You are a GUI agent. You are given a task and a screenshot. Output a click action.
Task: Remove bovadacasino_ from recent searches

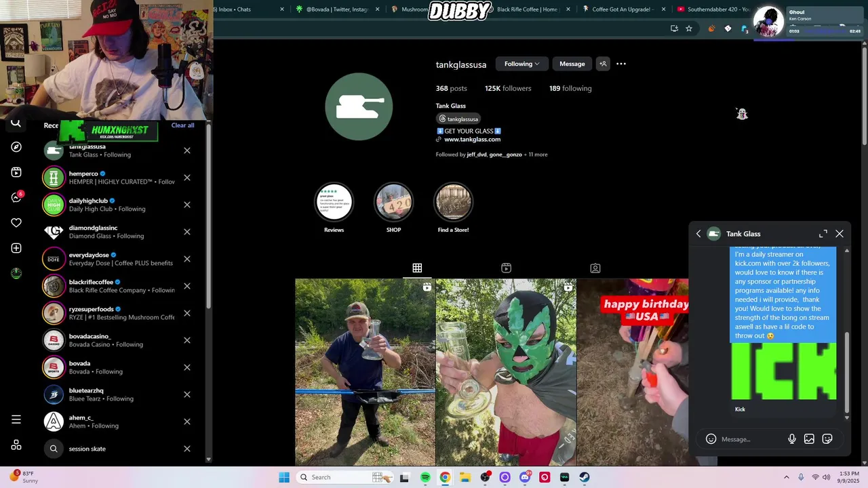(187, 340)
